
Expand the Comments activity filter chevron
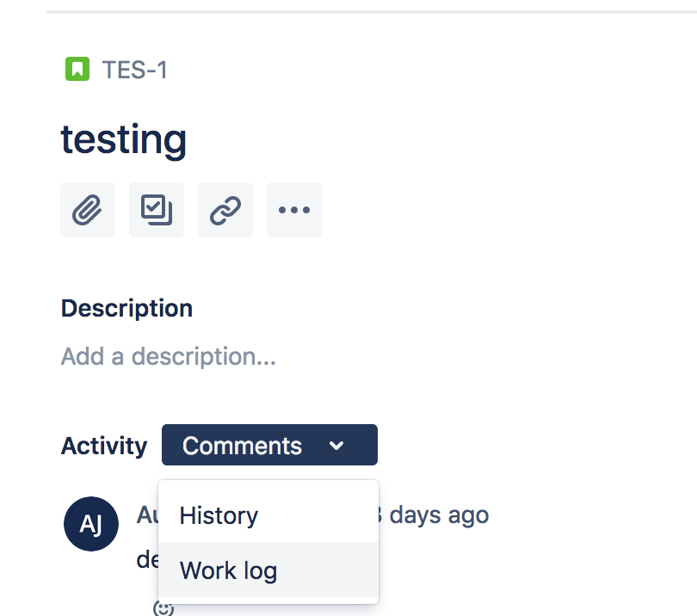(337, 446)
